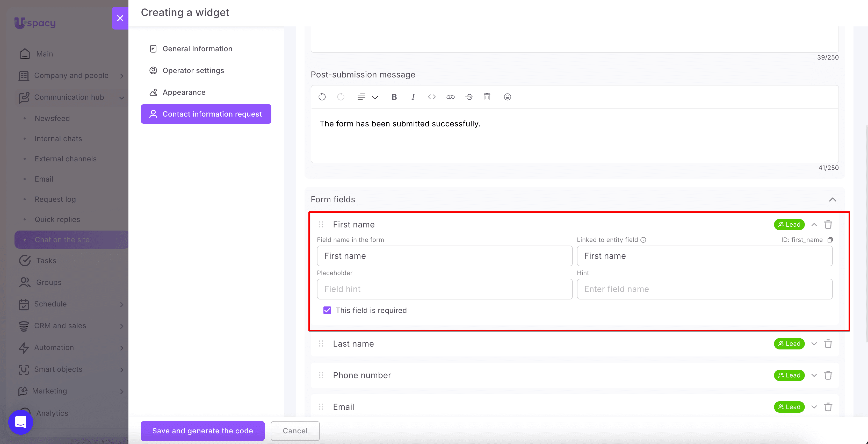Close the widget creation panel

pos(120,18)
